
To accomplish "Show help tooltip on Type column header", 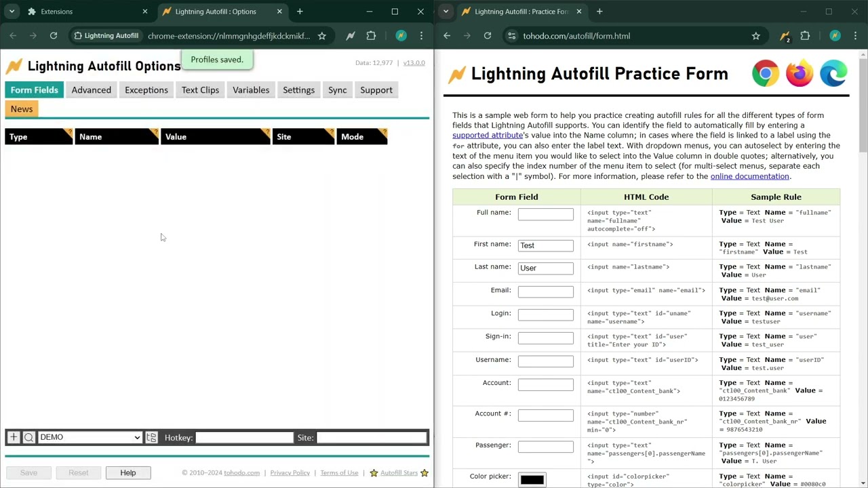I will pyautogui.click(x=68, y=132).
